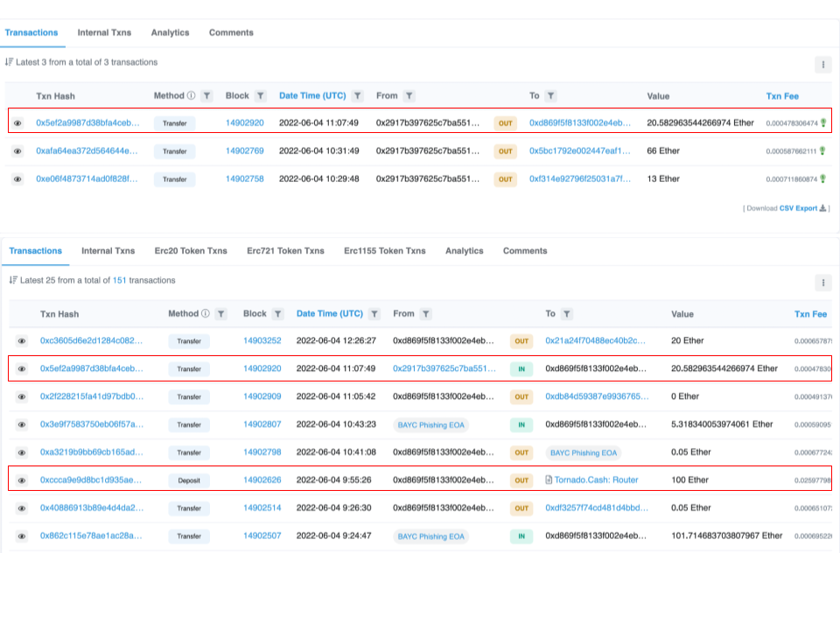840x630 pixels.
Task: Click gas pump icon on the 20.58 Ether row
Action: (823, 122)
